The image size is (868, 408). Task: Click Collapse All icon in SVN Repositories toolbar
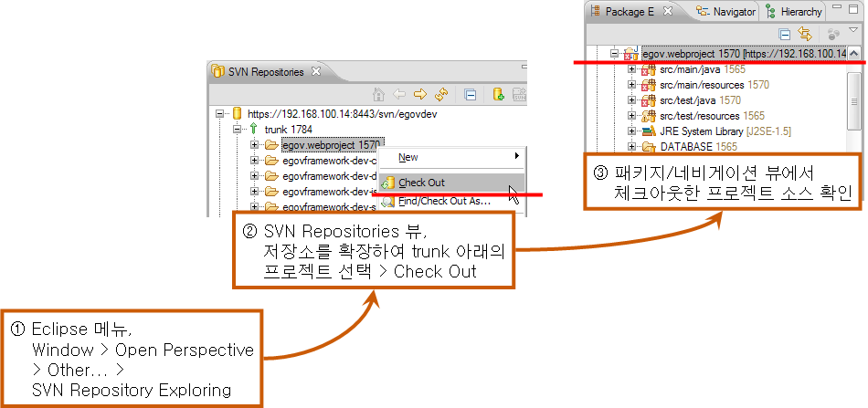click(470, 94)
